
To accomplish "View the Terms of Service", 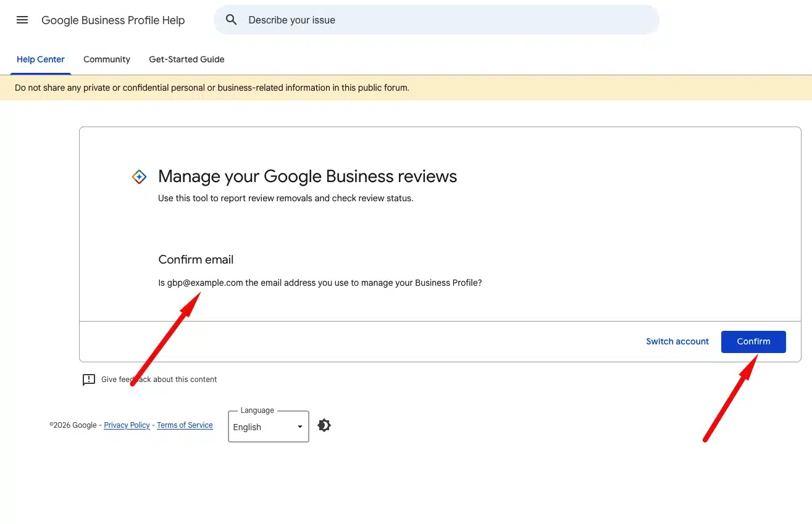I will click(x=185, y=425).
